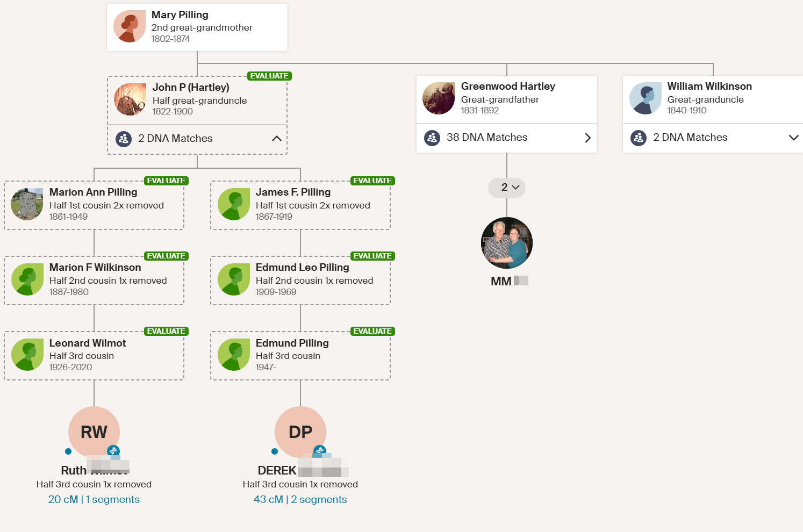This screenshot has width=803, height=532.
Task: Open Greenwood Hartley's 38 DNA Matches arrow
Action: pos(587,138)
